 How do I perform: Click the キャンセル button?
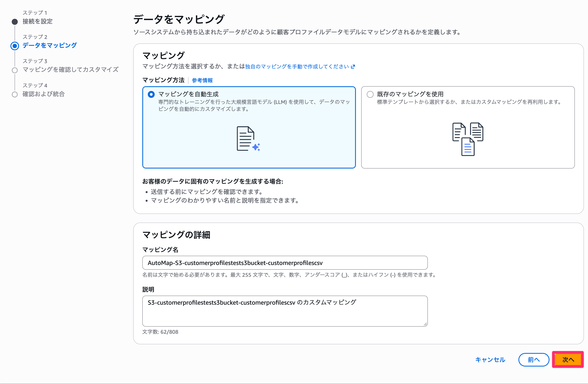[x=490, y=360]
